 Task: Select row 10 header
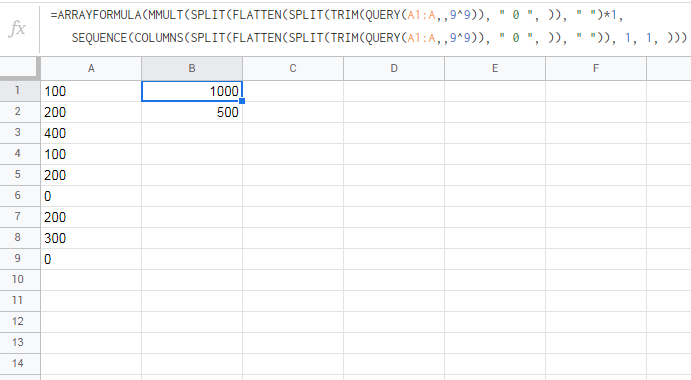[x=20, y=280]
